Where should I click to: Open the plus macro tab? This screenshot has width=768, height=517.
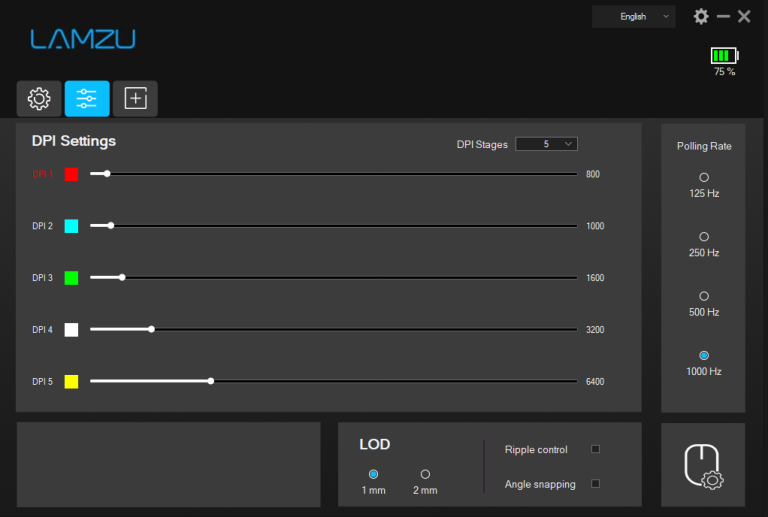click(x=135, y=99)
